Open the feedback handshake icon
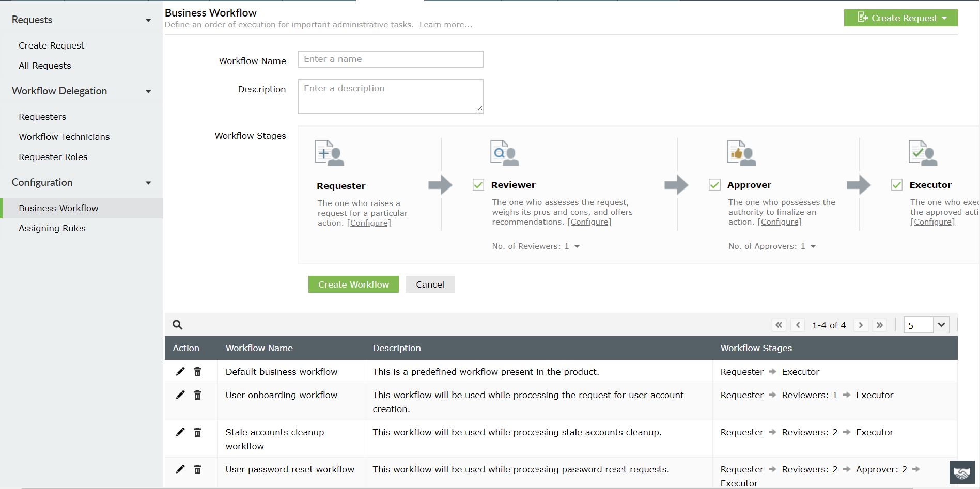Screen dimensions: 980x489 [x=961, y=472]
